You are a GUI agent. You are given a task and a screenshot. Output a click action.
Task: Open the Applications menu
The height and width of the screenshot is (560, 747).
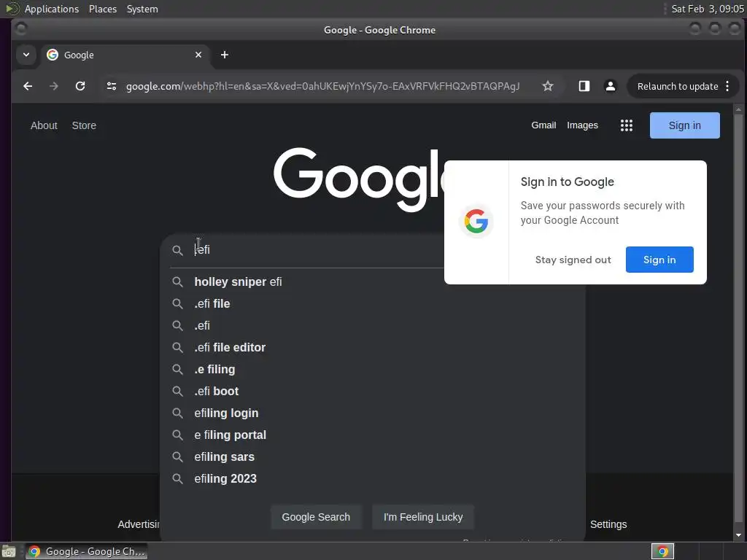click(x=52, y=9)
